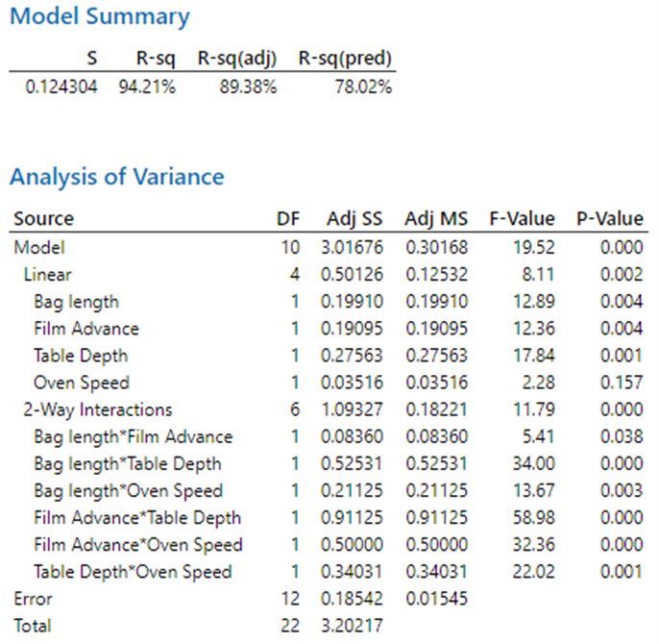Viewport: 659px width, 644px height.
Task: Click the Error row label
Action: point(34,599)
